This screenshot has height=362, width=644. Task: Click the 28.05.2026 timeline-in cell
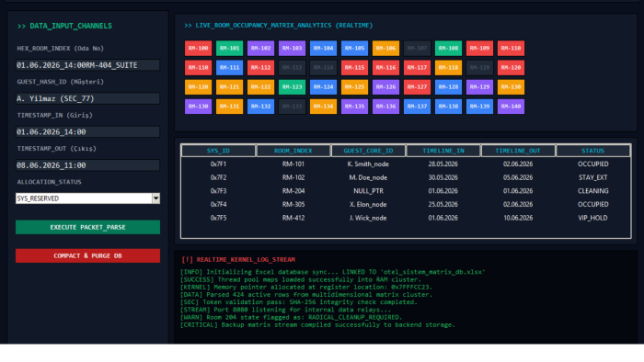click(x=443, y=164)
